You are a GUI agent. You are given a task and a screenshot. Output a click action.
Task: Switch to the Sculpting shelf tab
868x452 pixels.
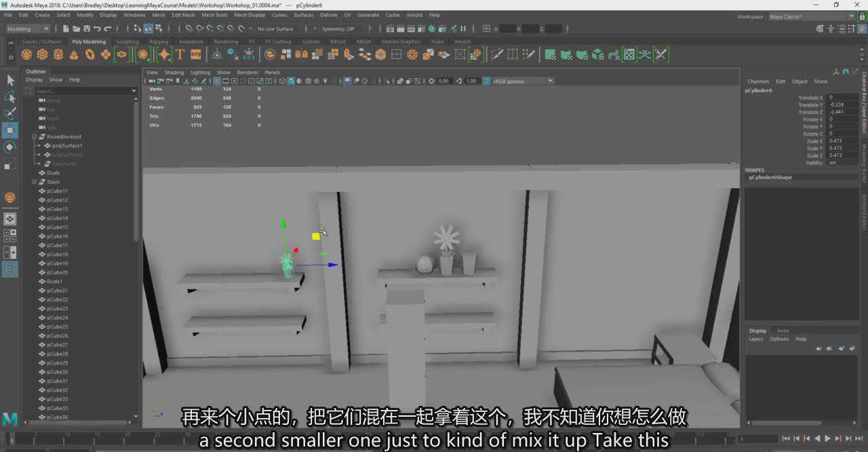tap(127, 41)
